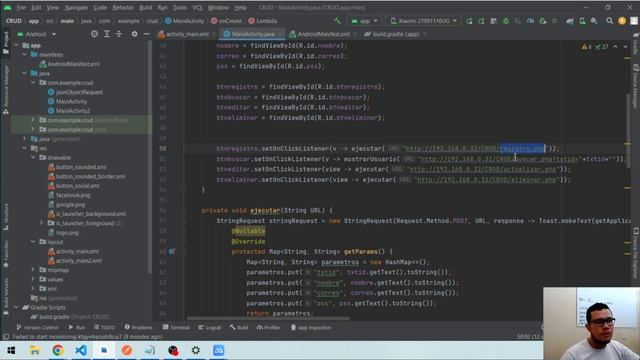
Task: Open the File menu
Action: pyautogui.click(x=21, y=8)
